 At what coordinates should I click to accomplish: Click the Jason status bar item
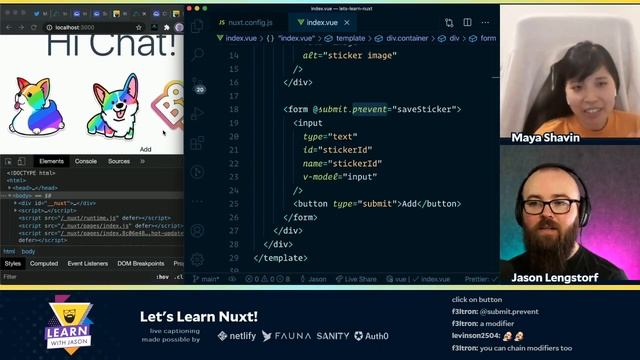click(313, 279)
